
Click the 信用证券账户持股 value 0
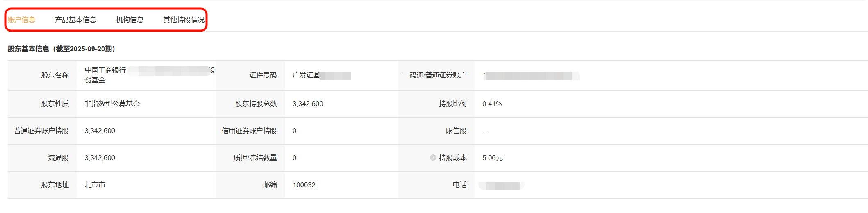click(x=294, y=131)
